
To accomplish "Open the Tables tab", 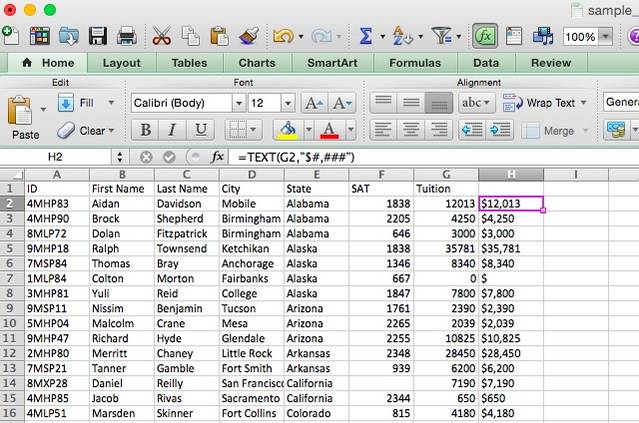I will click(x=189, y=63).
